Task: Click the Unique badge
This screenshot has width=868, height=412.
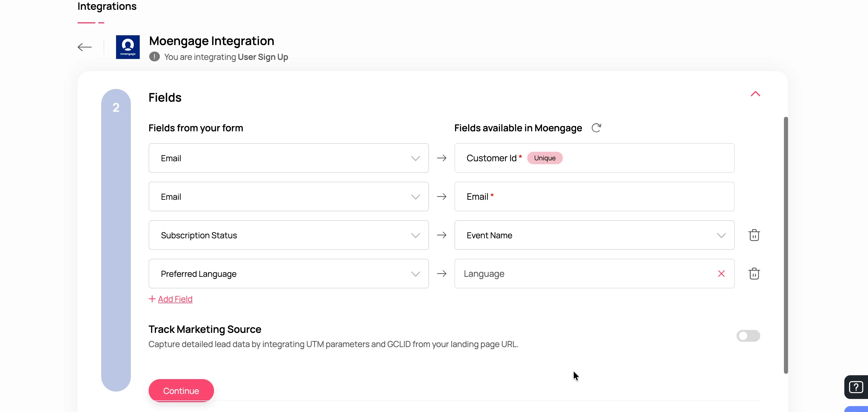Action: tap(544, 158)
